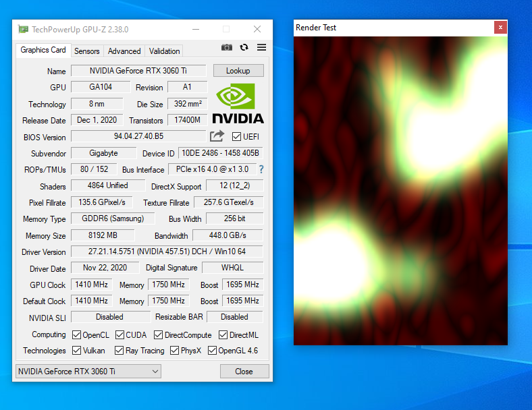
Task: Click the Subvendor value Gigabyte
Action: (103, 153)
